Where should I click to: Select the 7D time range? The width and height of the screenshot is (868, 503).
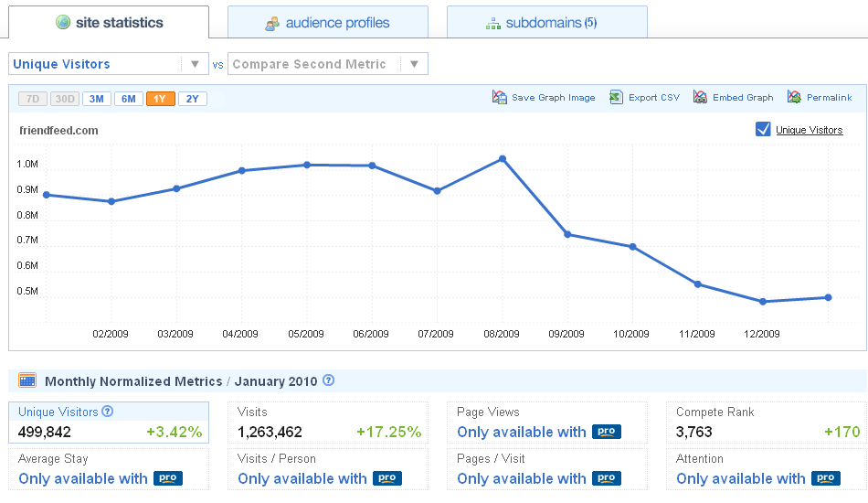point(33,99)
